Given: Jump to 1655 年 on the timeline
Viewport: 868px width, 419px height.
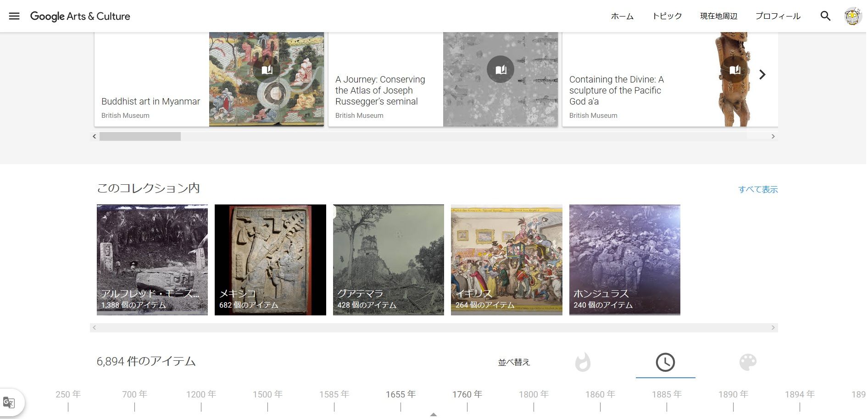Looking at the screenshot, I should (401, 394).
